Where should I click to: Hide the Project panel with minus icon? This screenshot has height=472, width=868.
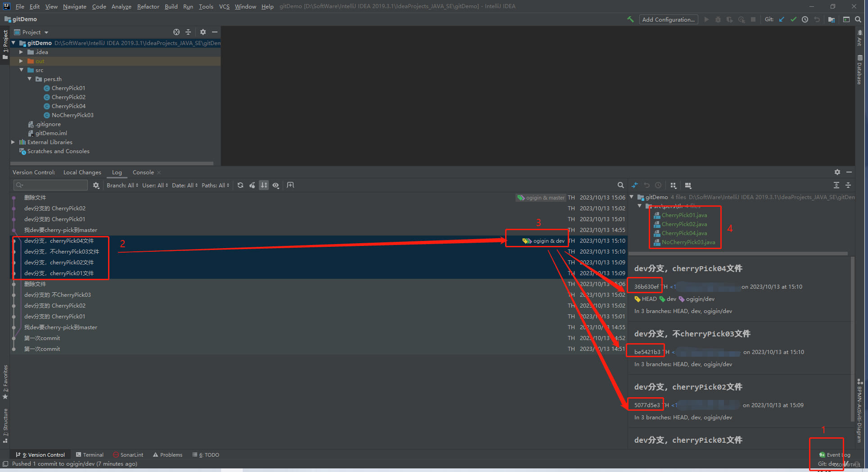(215, 32)
